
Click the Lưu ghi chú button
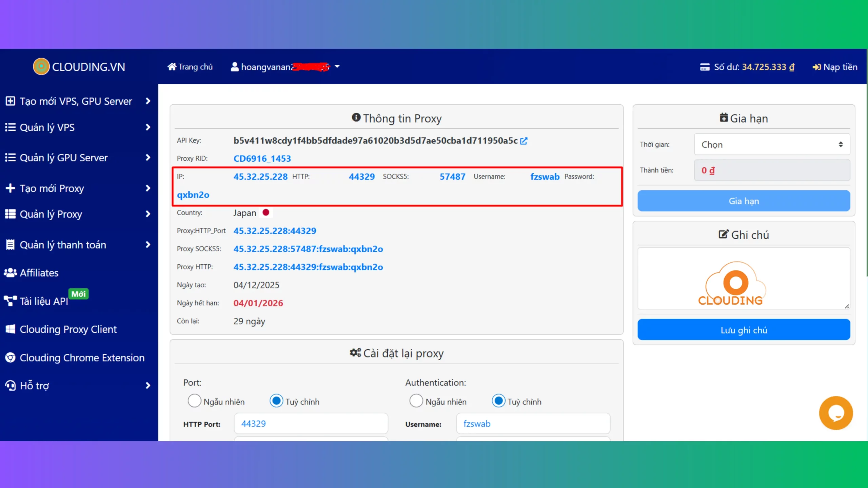tap(743, 329)
